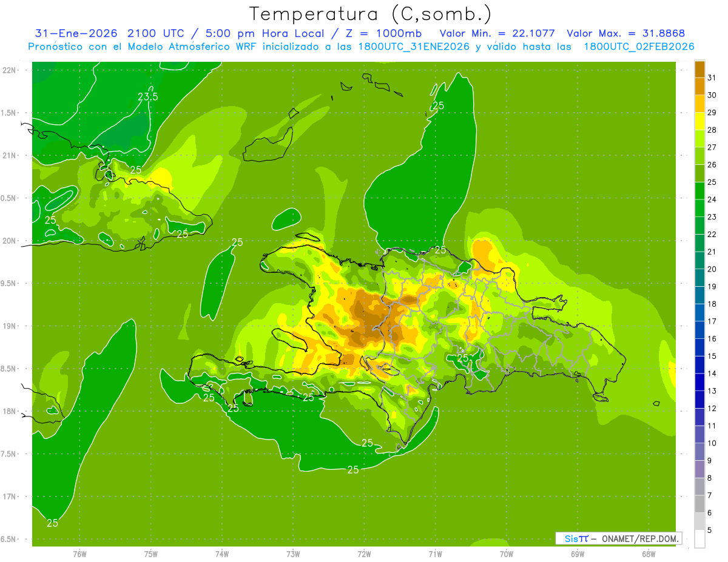Click the "70W" longitude axis label

(507, 554)
